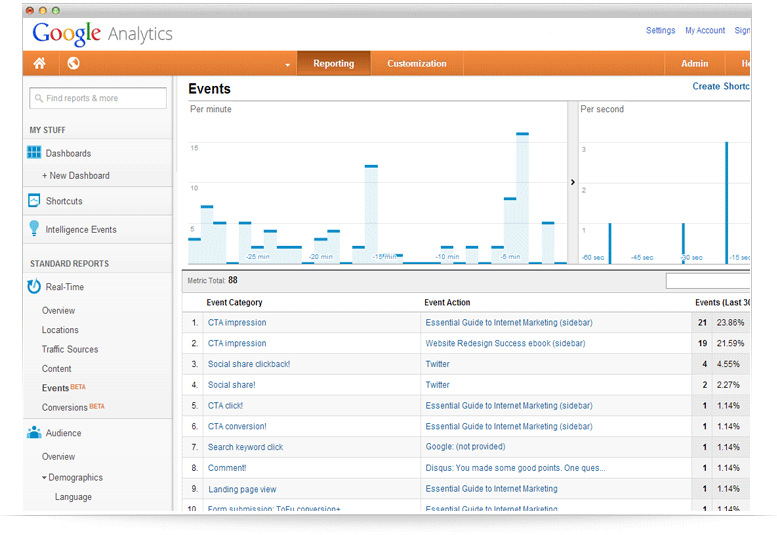Open Comment! category link
Viewport: 777px width, 535px height.
[227, 468]
